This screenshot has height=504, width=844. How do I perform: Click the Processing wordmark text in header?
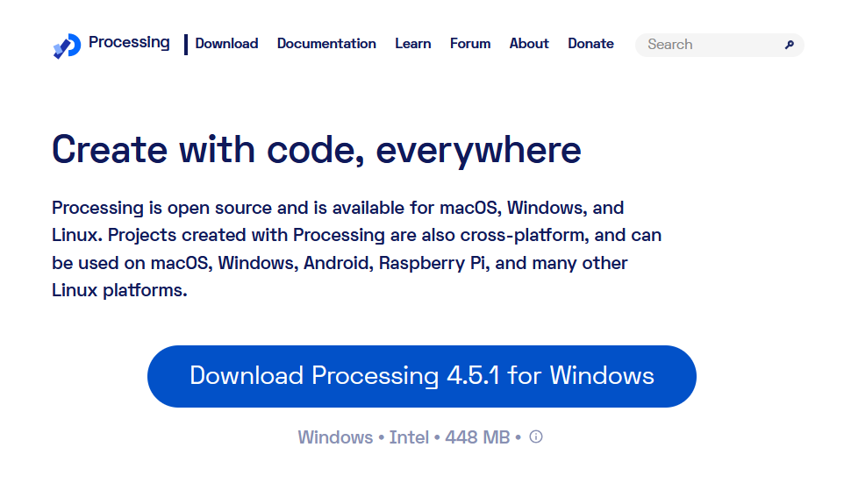pyautogui.click(x=129, y=43)
